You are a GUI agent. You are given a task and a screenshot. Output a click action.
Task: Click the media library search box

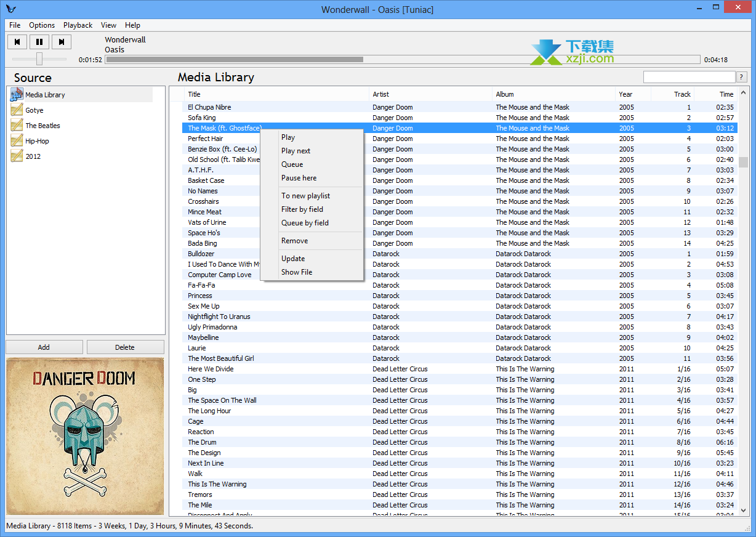[690, 77]
